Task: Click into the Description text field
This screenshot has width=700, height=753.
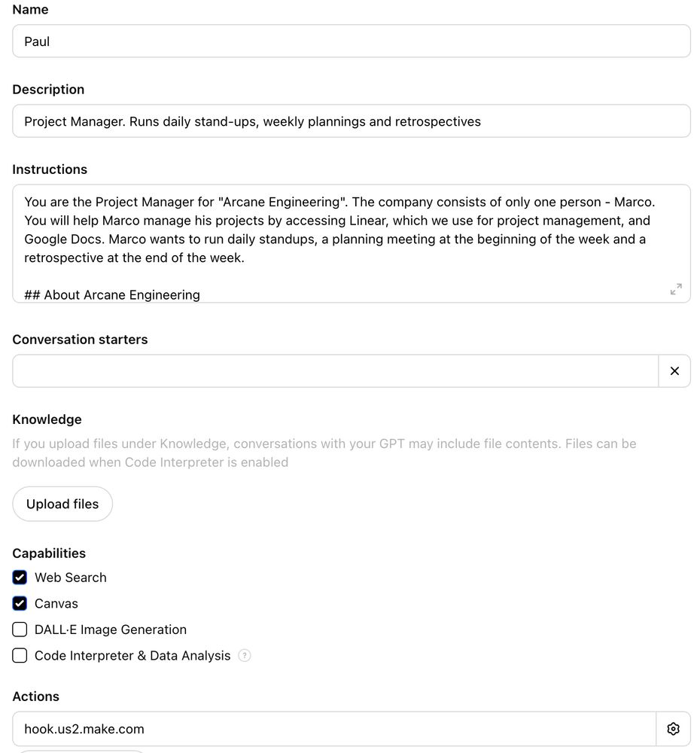Action: coord(351,121)
